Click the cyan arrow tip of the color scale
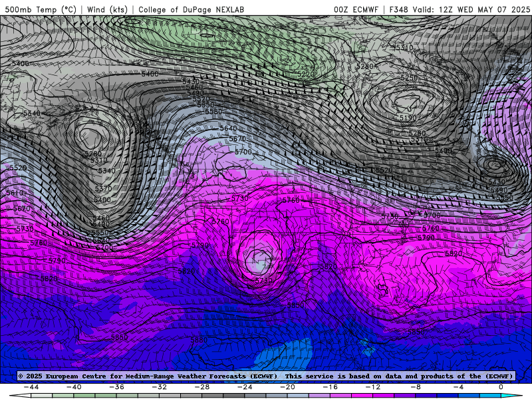This screenshot has height=399, width=532. [512, 396]
